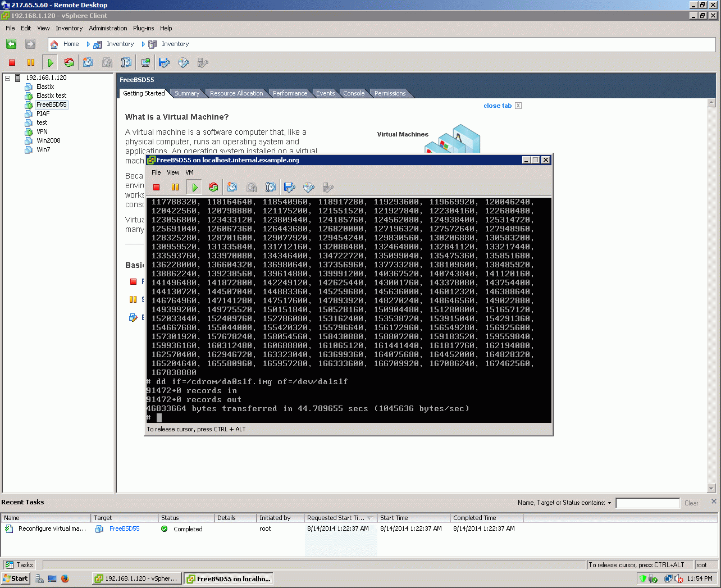Connect floppy in FreeBSD55 console window toolbar
Screen dimensions: 721x588
coord(290,187)
